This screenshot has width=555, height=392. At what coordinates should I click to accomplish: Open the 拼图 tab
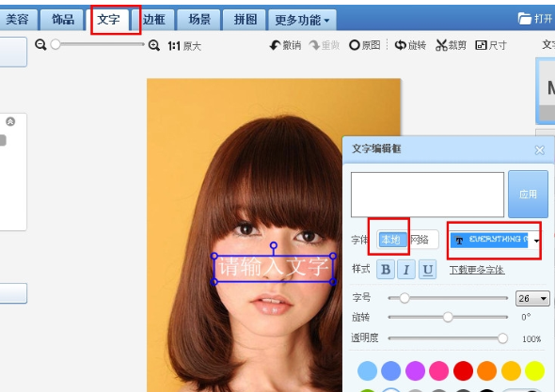(245, 20)
